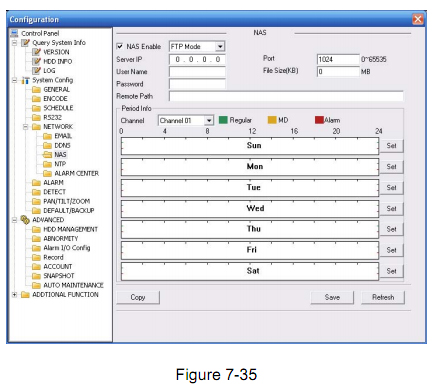Click the GENERAL folder icon
The image size is (437, 390).
[x=36, y=89]
